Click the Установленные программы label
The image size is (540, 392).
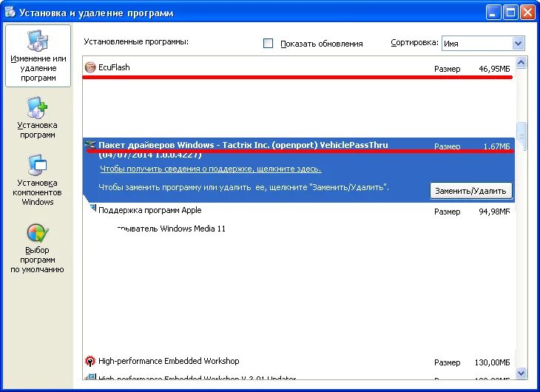pyautogui.click(x=136, y=41)
